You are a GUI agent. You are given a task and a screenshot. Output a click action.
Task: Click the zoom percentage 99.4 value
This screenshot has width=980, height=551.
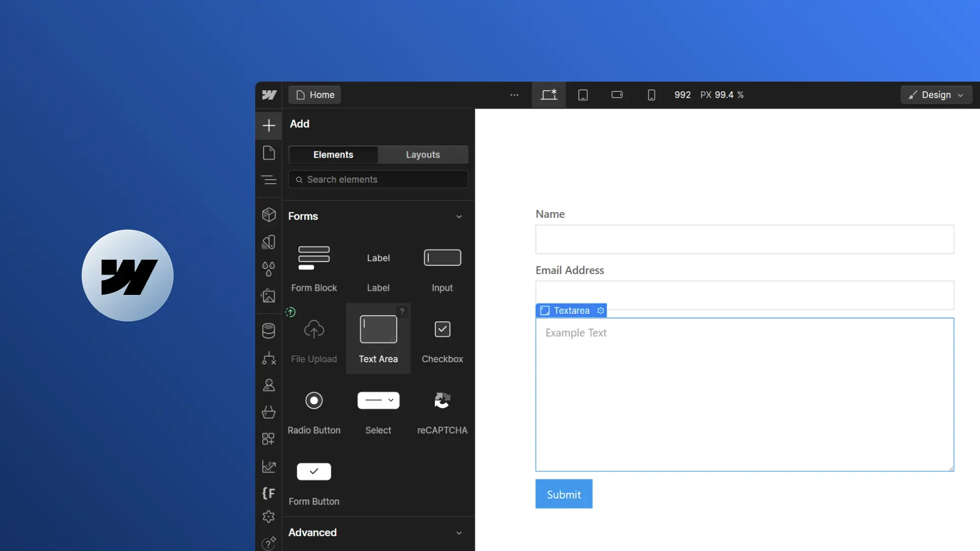pos(724,95)
